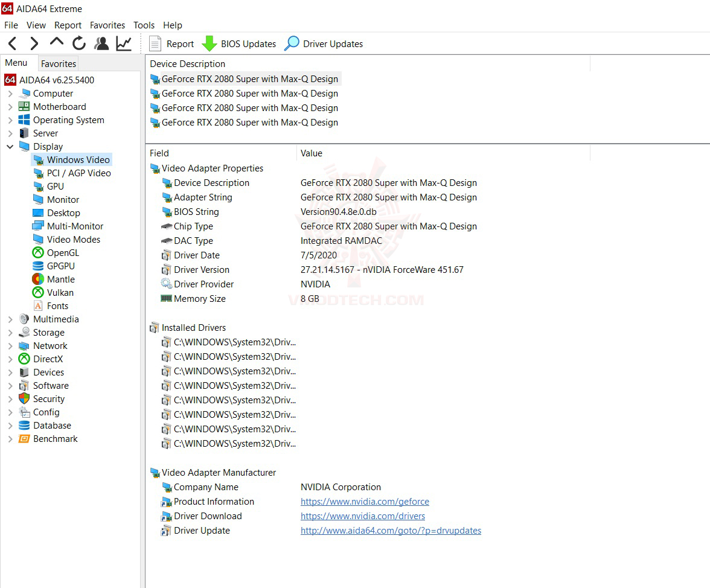Open the nvidia.com/geforce product link
The height and width of the screenshot is (588, 710).
click(365, 502)
